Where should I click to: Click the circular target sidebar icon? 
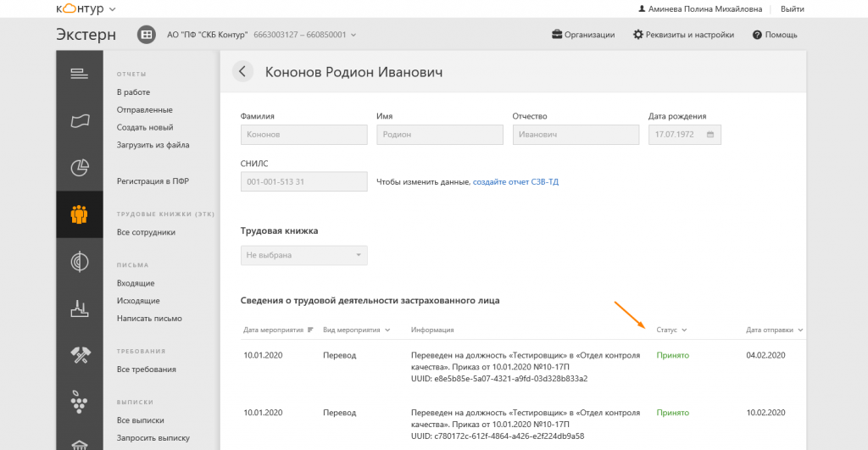[x=79, y=261]
